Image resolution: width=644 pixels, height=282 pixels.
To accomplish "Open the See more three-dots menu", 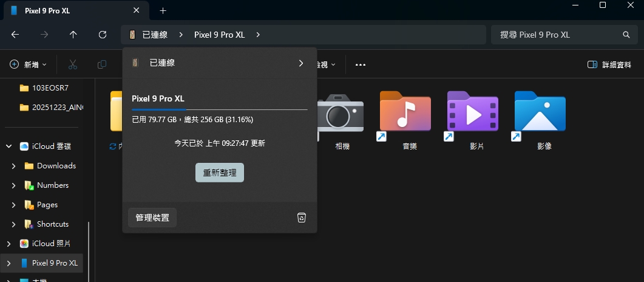I will tap(360, 64).
